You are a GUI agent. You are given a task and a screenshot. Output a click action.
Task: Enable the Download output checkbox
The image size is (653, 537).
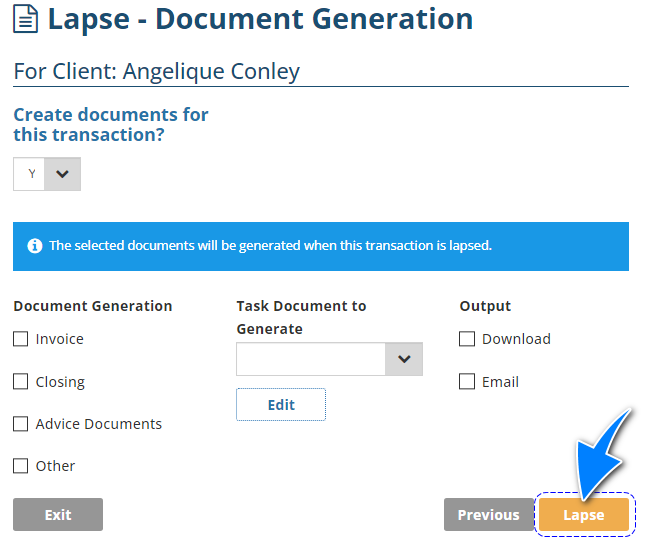pyautogui.click(x=467, y=339)
